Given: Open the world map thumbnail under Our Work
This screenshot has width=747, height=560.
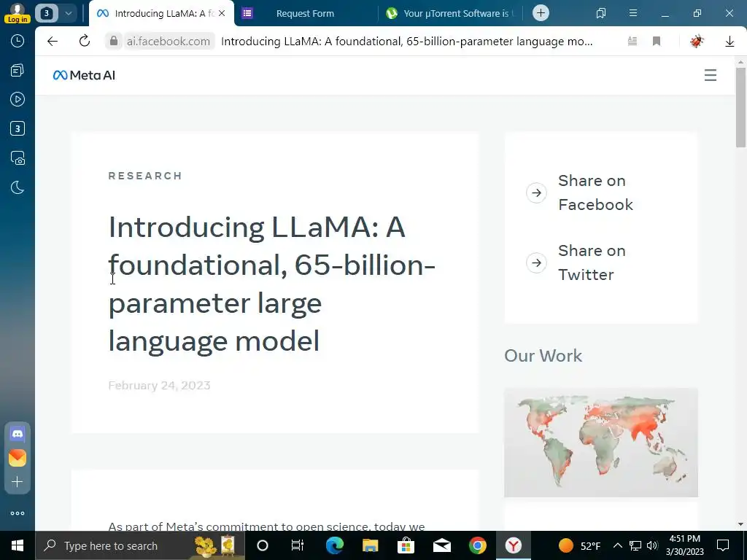Looking at the screenshot, I should point(601,443).
